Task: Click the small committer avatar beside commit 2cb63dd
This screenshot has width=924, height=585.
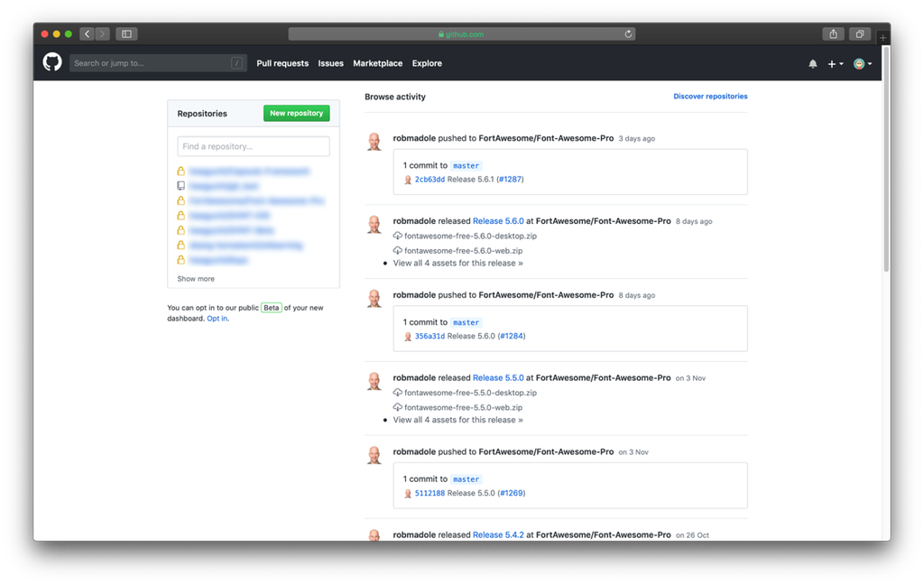Action: (408, 180)
